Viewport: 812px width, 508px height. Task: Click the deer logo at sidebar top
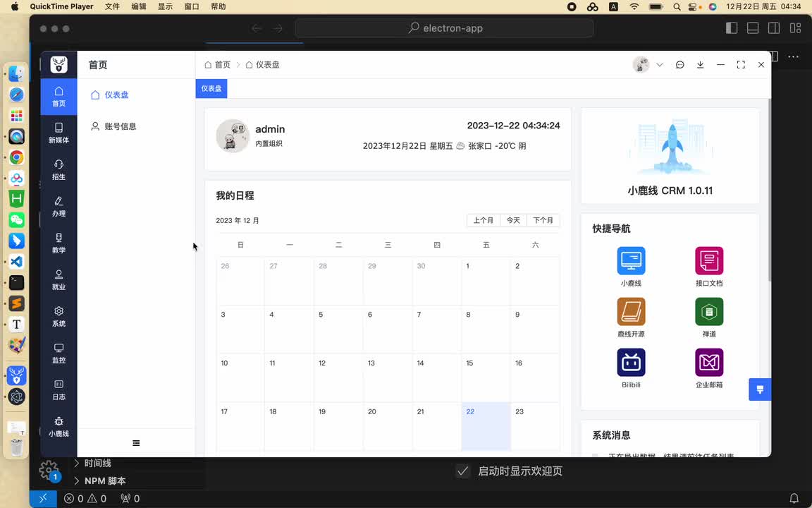59,64
